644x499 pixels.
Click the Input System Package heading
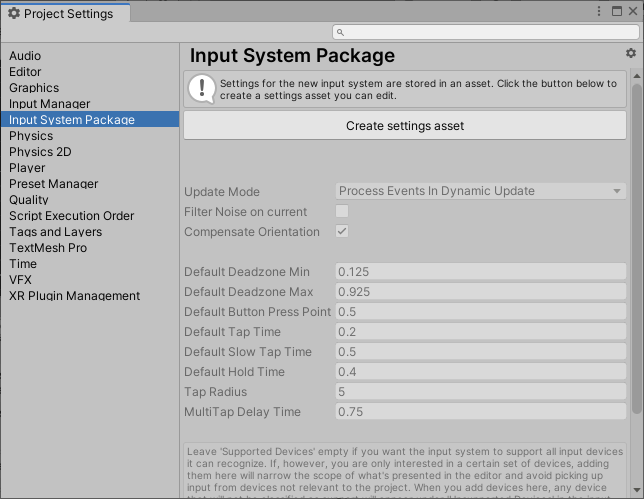coord(292,56)
